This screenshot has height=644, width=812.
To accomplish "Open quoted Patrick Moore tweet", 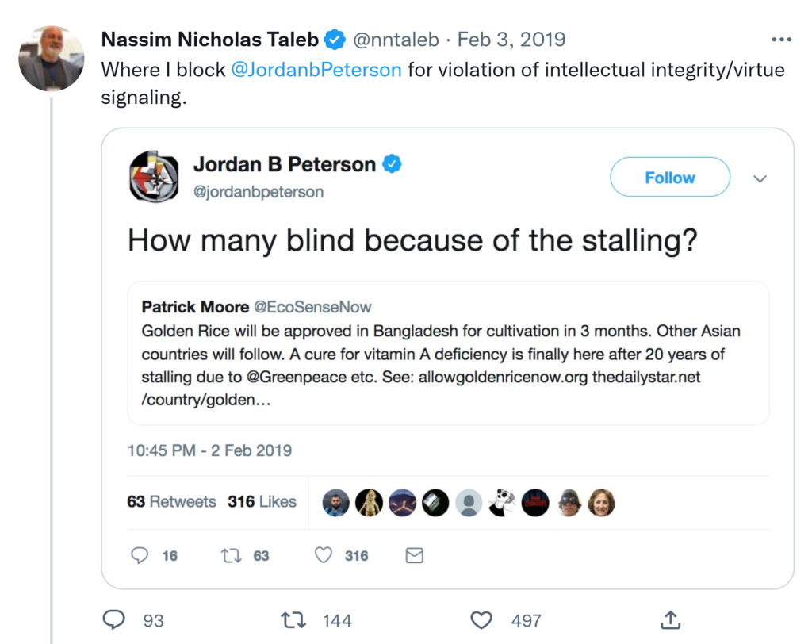I will click(448, 353).
